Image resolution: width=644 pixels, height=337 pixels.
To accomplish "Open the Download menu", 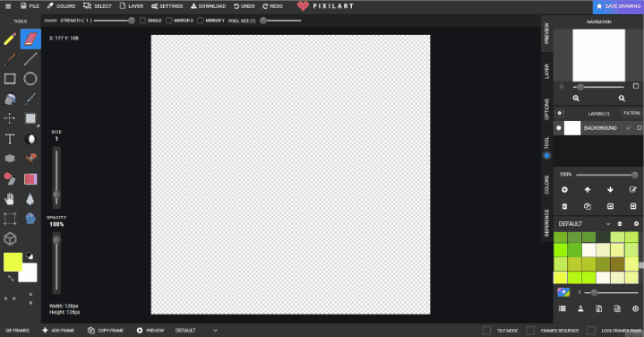I will [208, 6].
